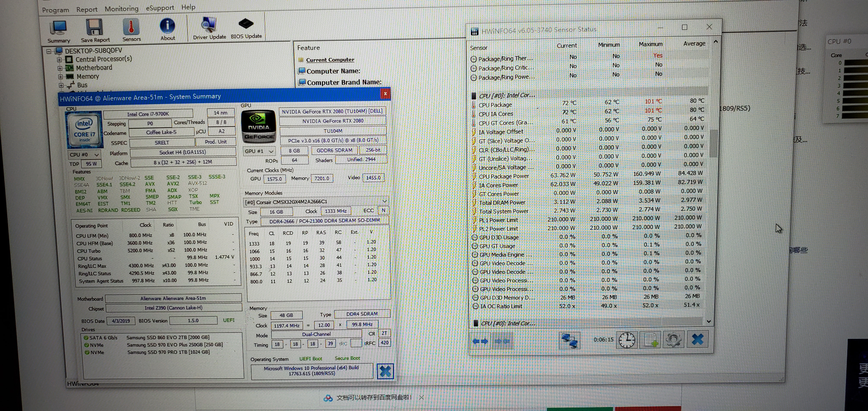868x411 pixels.
Task: Open the Report menu
Action: click(87, 9)
